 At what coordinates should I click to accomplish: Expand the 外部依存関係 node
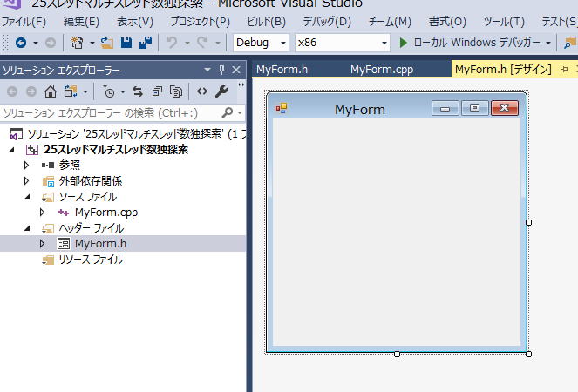(26, 181)
